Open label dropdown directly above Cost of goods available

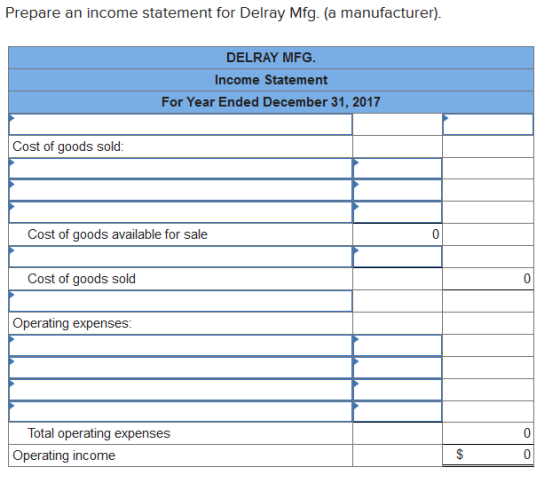[180, 212]
